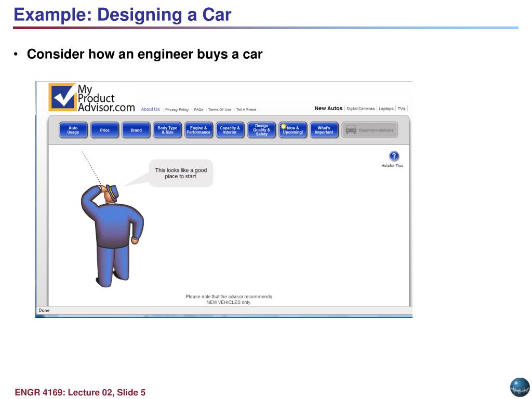The image size is (532, 399).
Task: Click the About Us link
Action: tap(150, 110)
